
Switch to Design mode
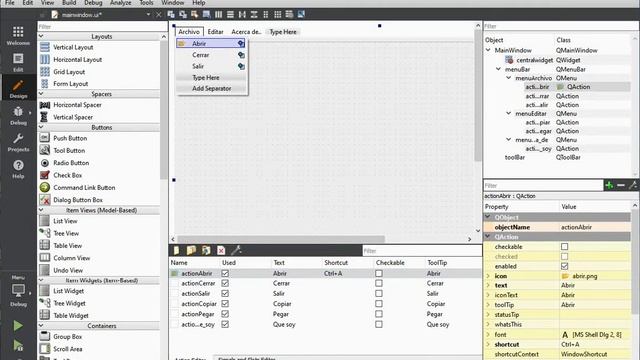click(18, 89)
